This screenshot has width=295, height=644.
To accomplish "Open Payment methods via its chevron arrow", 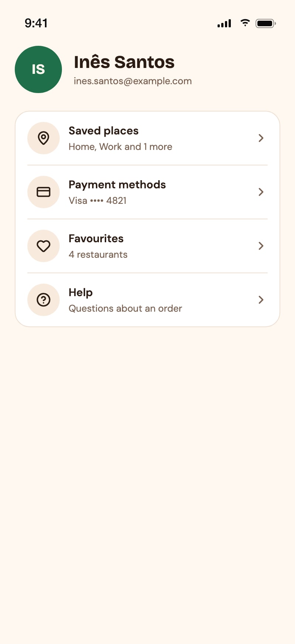I will click(261, 192).
